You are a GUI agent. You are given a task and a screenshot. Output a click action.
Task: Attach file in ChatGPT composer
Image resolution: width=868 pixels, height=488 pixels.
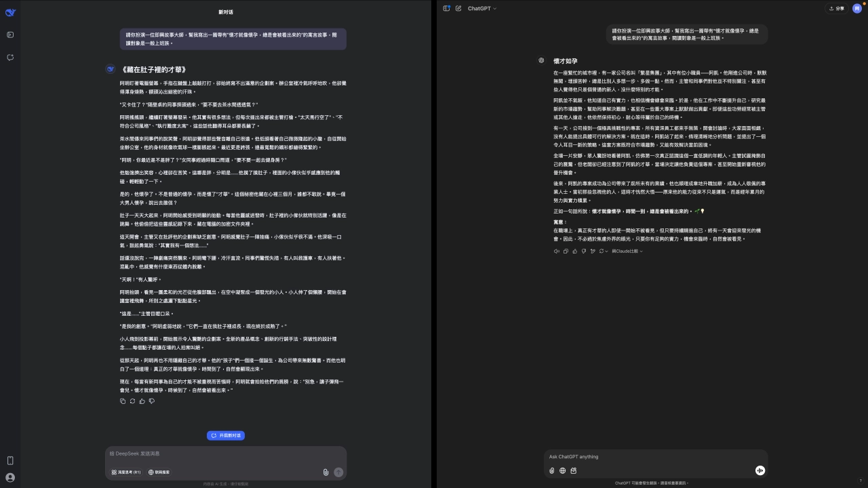(552, 470)
